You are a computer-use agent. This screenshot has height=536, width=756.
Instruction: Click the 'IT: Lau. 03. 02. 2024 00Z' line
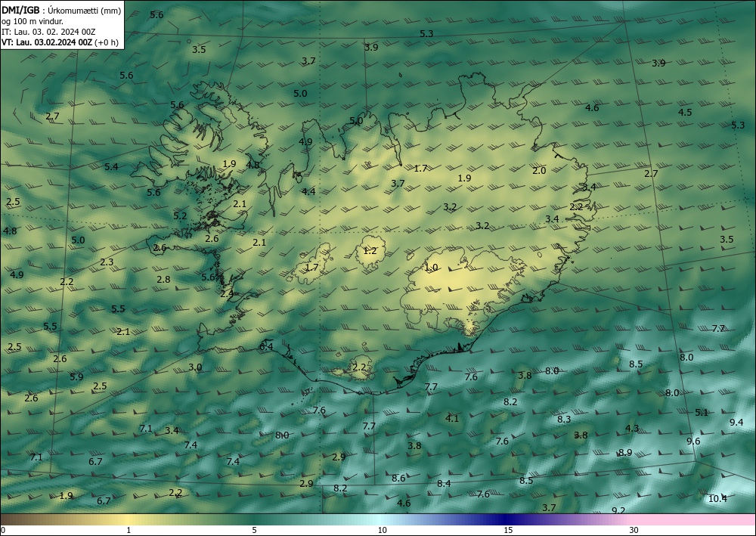tap(48, 32)
